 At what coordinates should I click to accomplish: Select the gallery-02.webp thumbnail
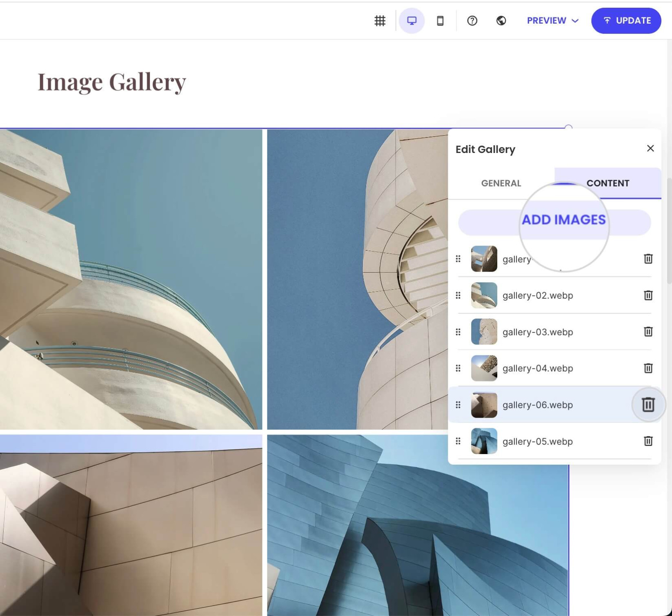point(484,295)
